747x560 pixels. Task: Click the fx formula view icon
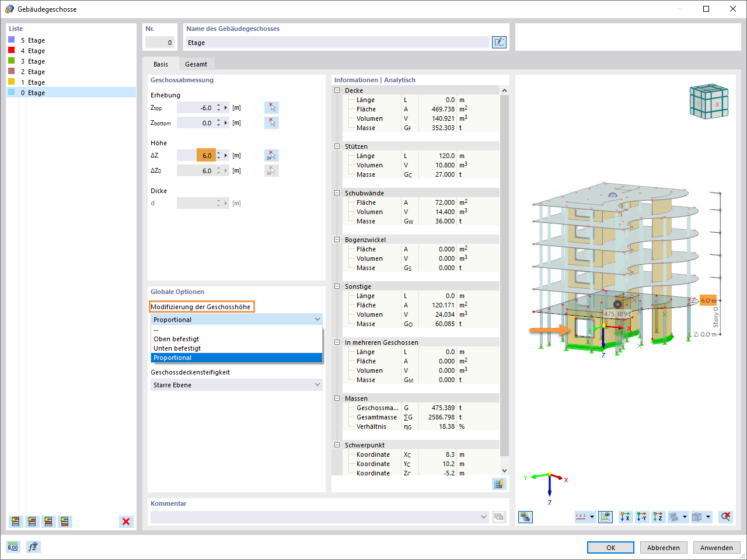[x=33, y=547]
